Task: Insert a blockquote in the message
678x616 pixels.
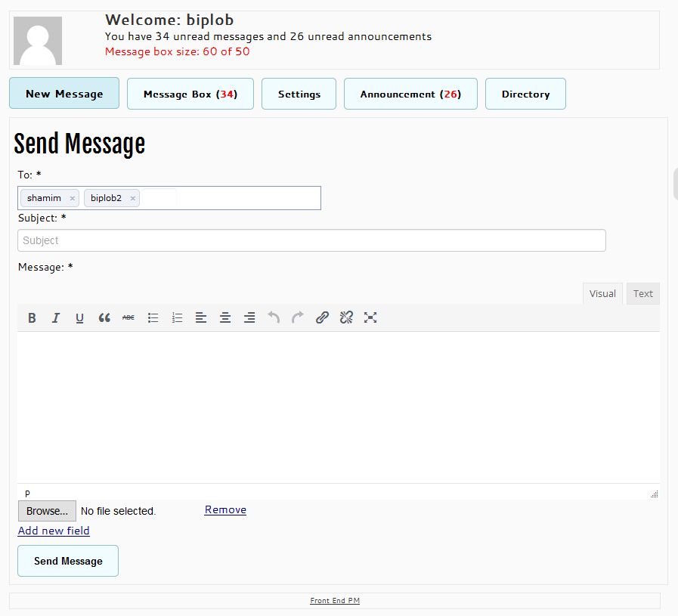Action: tap(104, 318)
